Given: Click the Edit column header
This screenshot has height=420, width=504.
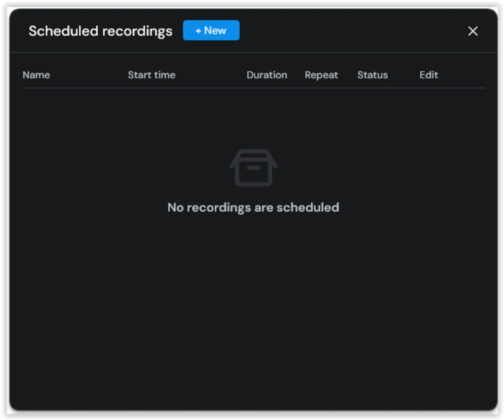Looking at the screenshot, I should point(429,75).
